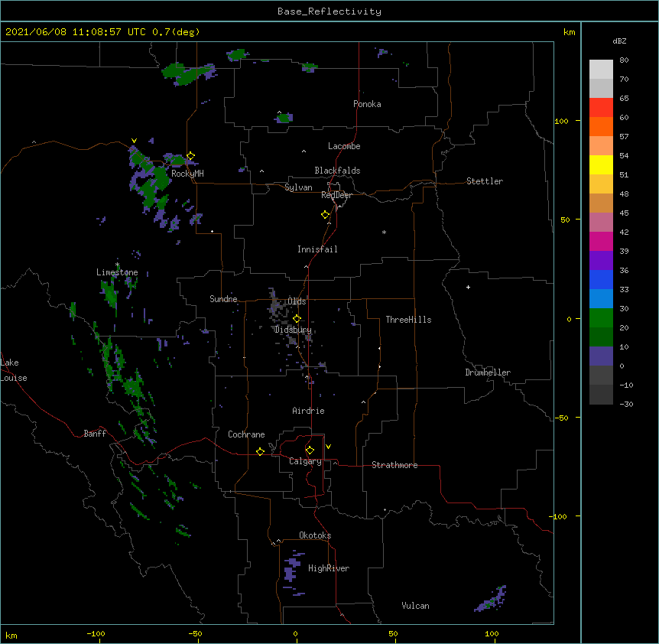Click the bottom axis -100 tick label

click(x=96, y=633)
